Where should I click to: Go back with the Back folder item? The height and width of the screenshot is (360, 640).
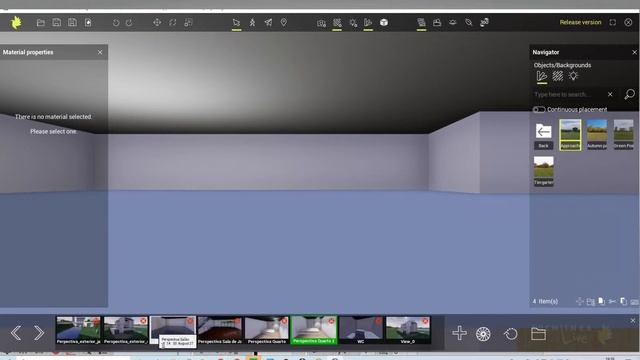click(543, 136)
